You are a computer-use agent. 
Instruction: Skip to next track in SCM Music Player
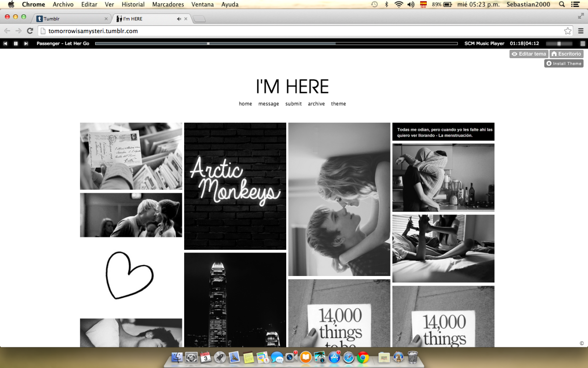[x=26, y=43]
